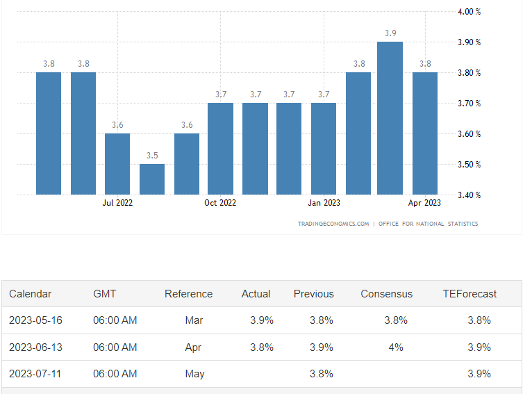Open the TRADINGECONOMICS.COM source link
Image resolution: width=532 pixels, height=394 pixels.
[x=333, y=224]
